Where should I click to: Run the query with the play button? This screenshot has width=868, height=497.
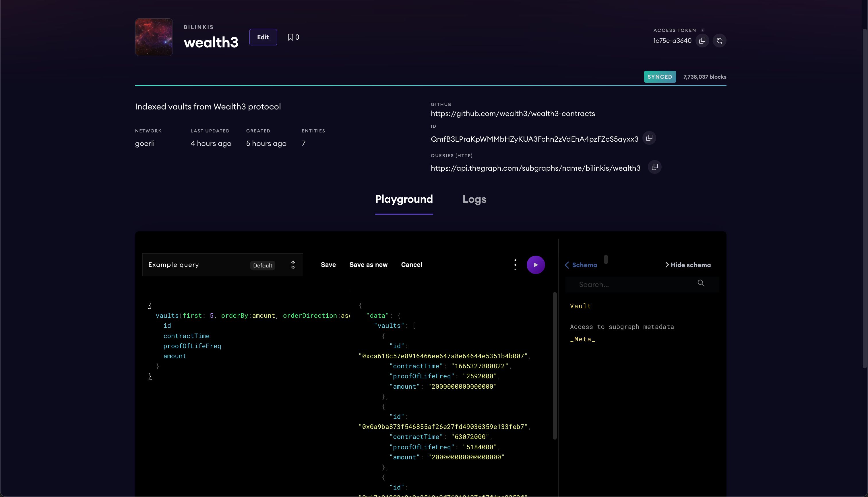coord(536,265)
